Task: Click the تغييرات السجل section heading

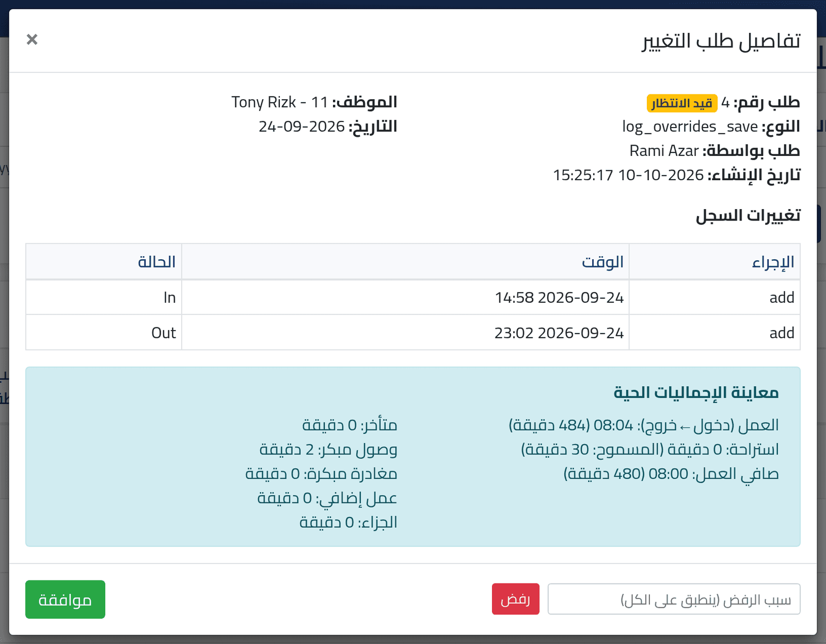Action: 748,215
